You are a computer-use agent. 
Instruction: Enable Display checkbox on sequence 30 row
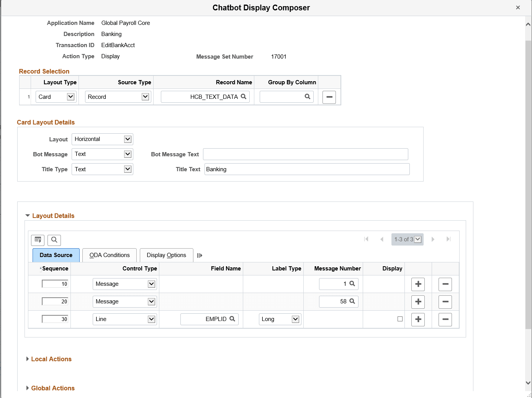[400, 318]
